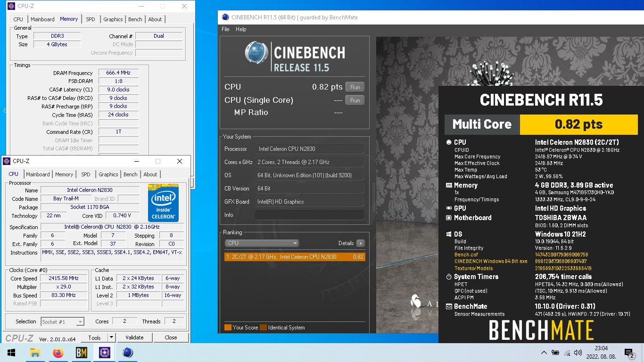Viewport: 644px width, 362px height.
Task: Open the About tab in back CPU-Z window
Action: click(x=155, y=19)
